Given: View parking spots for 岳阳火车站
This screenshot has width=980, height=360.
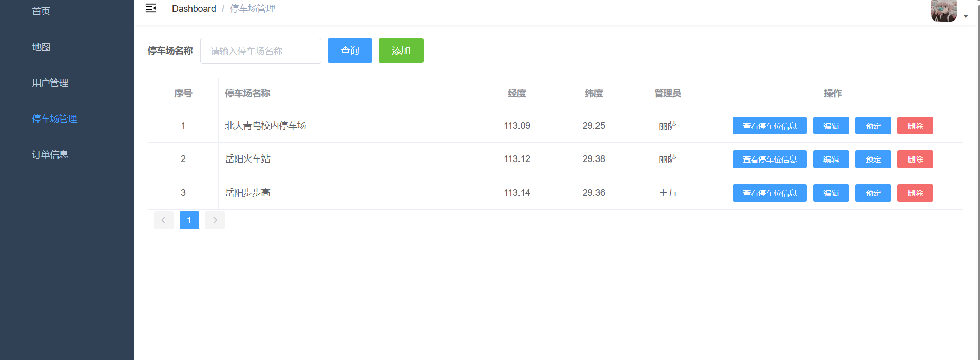Looking at the screenshot, I should 770,159.
